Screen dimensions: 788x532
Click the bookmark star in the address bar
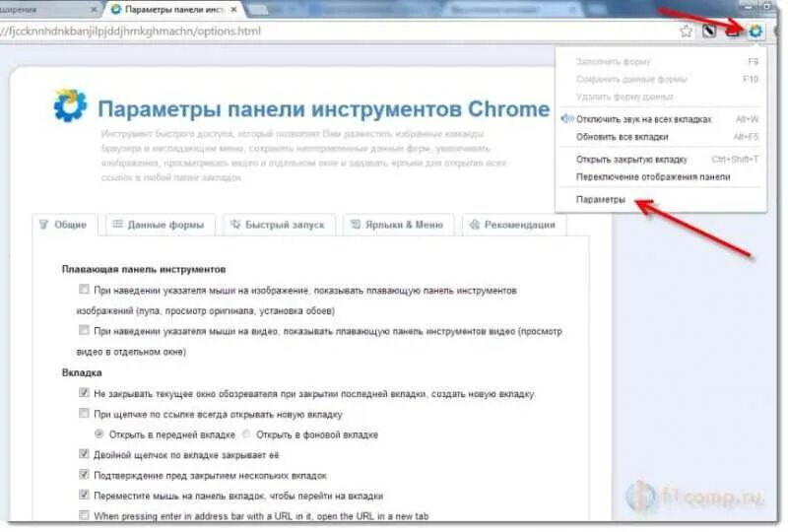(x=686, y=32)
